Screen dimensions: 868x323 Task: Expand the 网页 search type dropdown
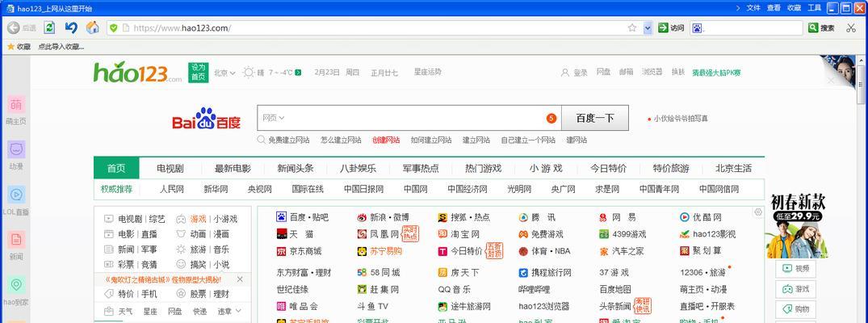click(274, 118)
